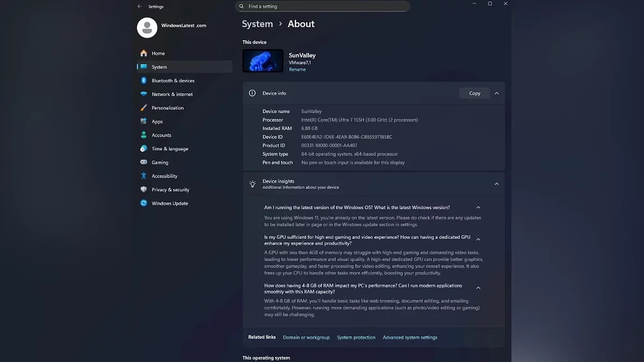This screenshot has height=362, width=644.
Task: Click the Find a setting search box
Action: (323, 6)
